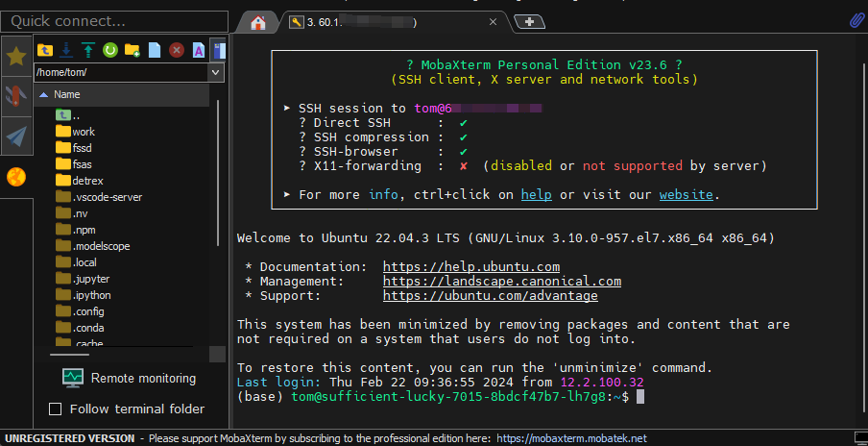Click the Quick connect search field
The image size is (868, 446).
click(114, 21)
